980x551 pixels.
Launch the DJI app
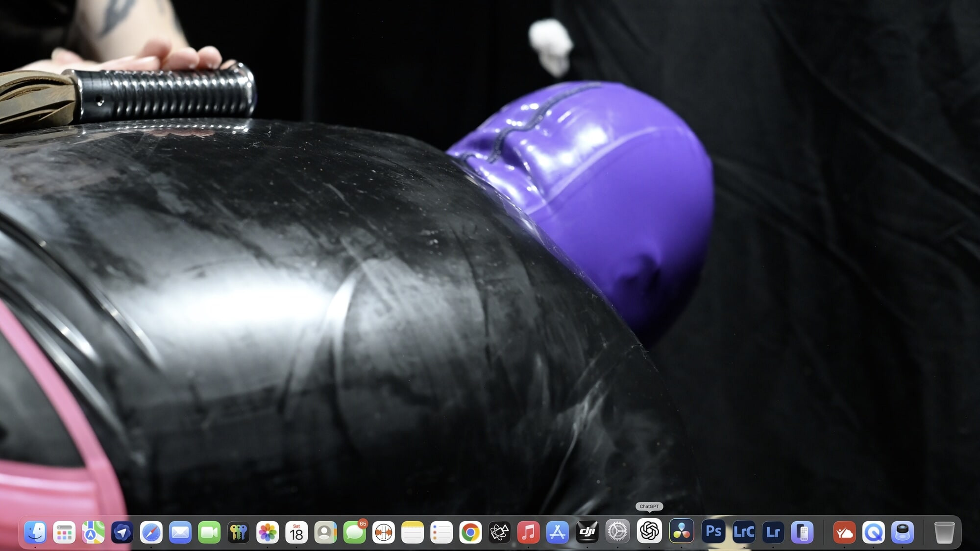[x=587, y=532]
